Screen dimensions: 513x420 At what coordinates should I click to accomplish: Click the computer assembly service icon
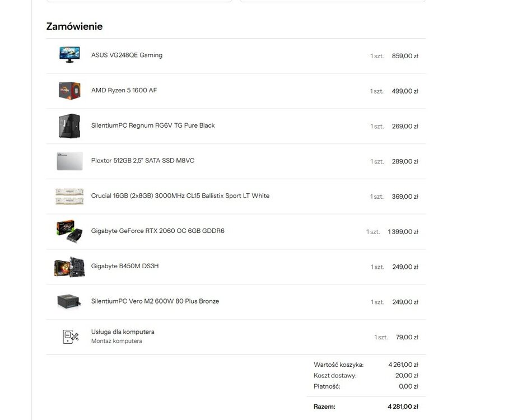click(71, 337)
